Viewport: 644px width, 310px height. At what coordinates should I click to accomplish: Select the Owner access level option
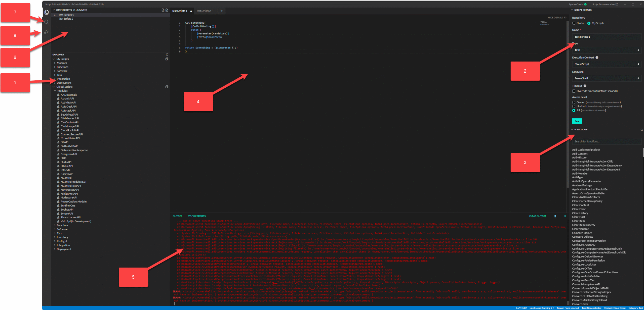pyautogui.click(x=574, y=102)
